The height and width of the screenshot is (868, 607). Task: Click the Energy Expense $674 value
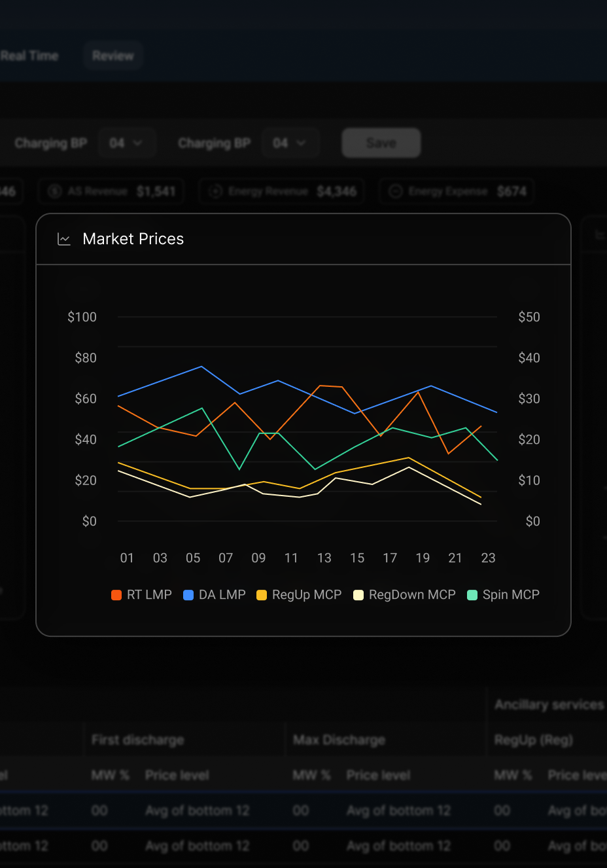click(x=512, y=191)
